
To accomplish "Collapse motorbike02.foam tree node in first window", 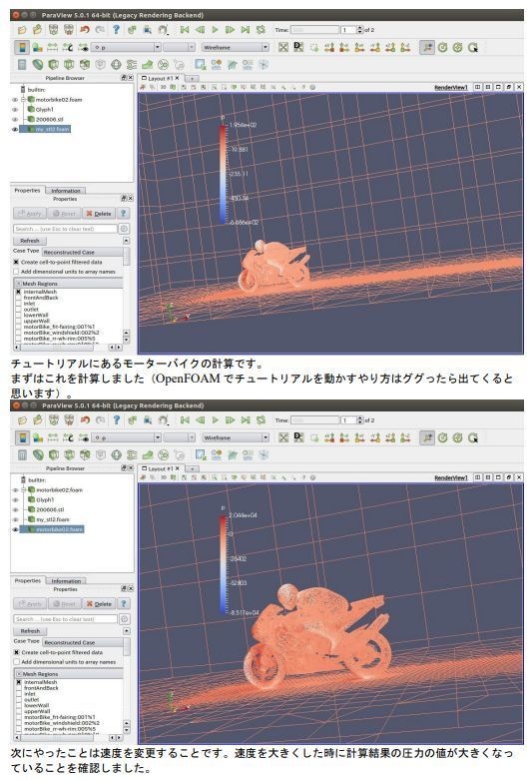I will point(23,100).
